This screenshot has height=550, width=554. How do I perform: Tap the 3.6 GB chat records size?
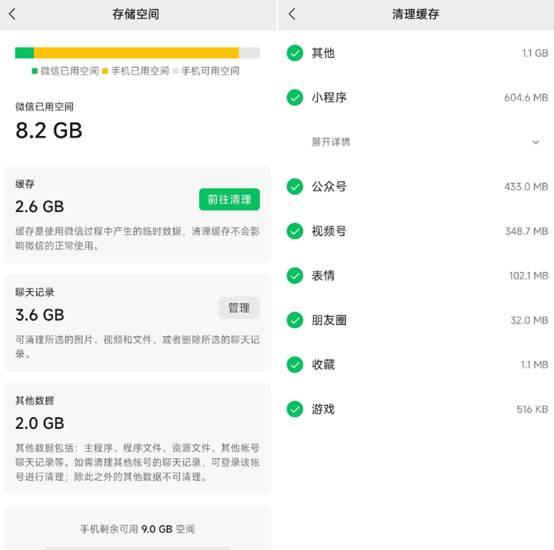[x=40, y=315]
